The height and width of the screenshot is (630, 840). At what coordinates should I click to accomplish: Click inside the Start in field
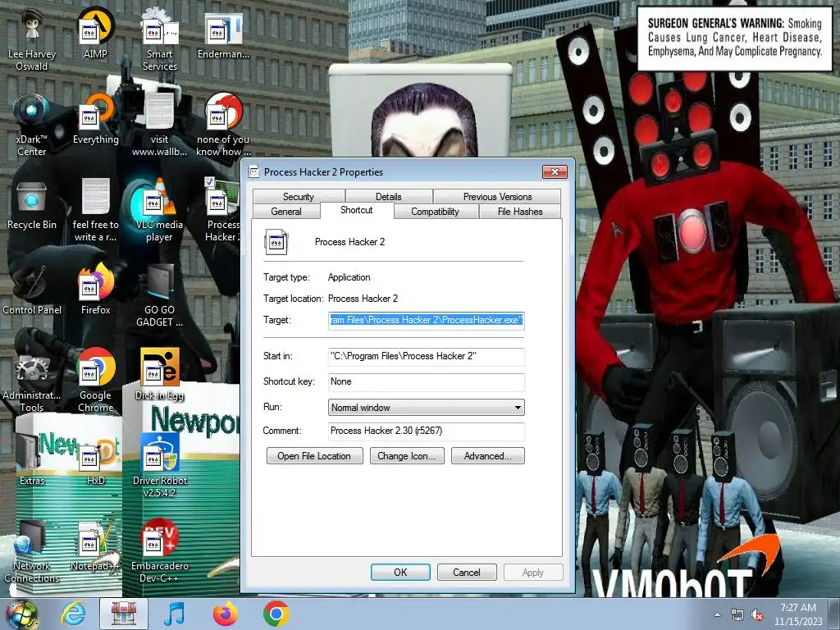426,356
